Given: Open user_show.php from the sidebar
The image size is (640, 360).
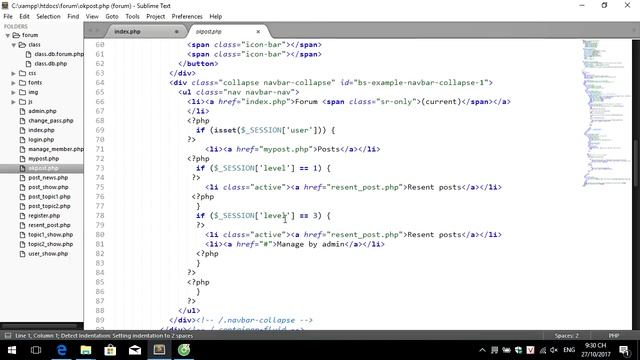Looking at the screenshot, I should pyautogui.click(x=48, y=253).
